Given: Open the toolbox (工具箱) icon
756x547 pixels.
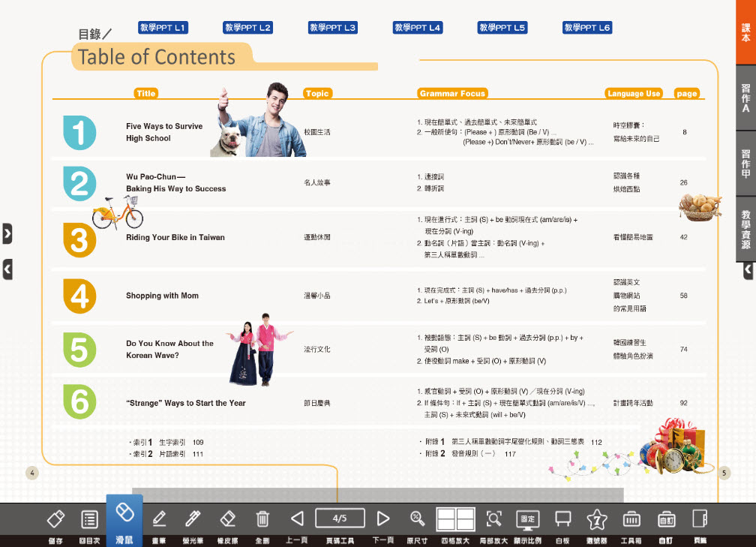Looking at the screenshot, I should tap(631, 519).
